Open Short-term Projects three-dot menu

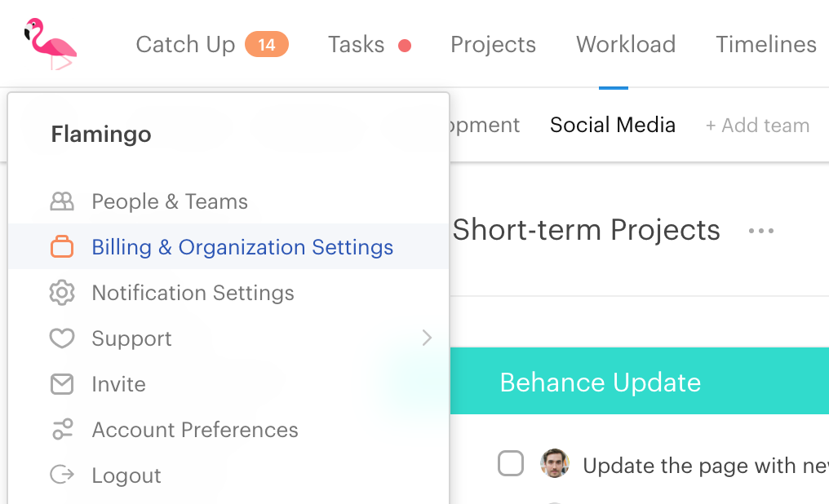[761, 231]
